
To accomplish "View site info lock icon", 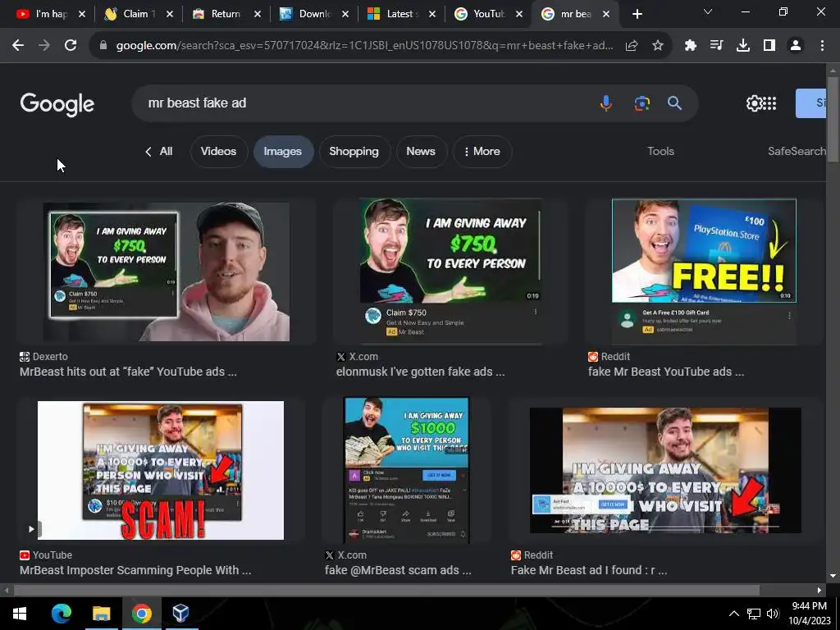I will (103, 46).
